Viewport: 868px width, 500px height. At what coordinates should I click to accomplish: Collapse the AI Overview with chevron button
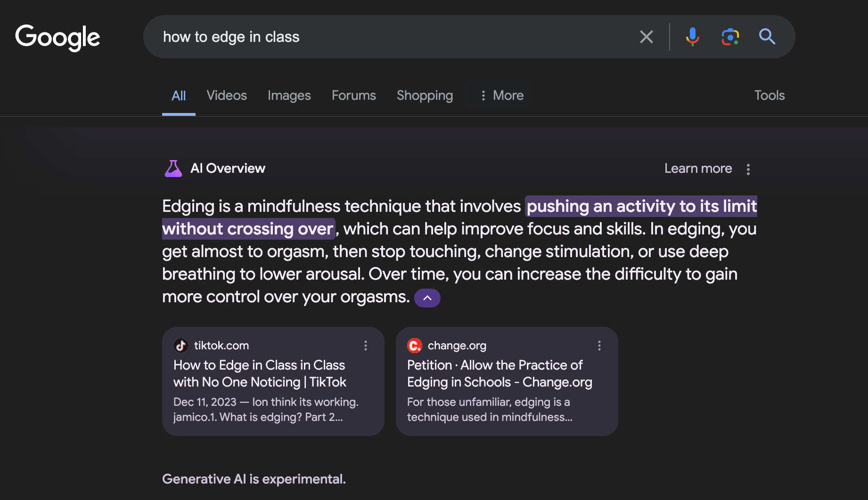[x=427, y=298]
